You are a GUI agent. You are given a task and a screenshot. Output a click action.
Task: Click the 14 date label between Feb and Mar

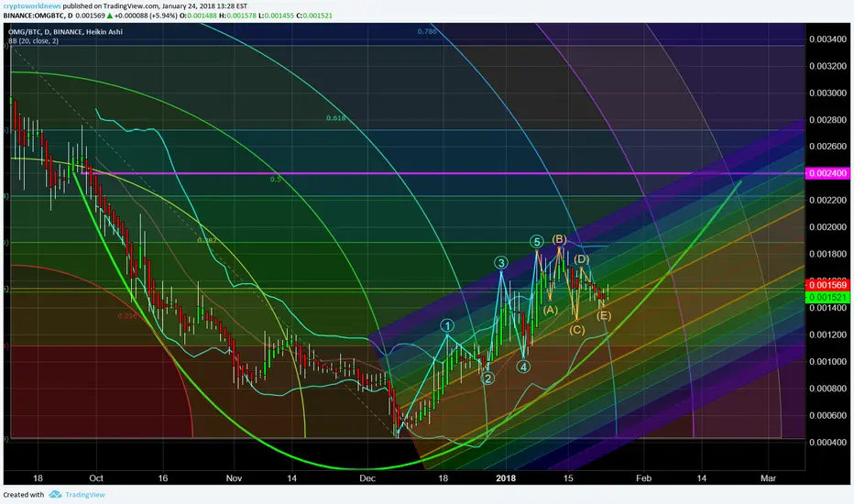click(x=702, y=478)
